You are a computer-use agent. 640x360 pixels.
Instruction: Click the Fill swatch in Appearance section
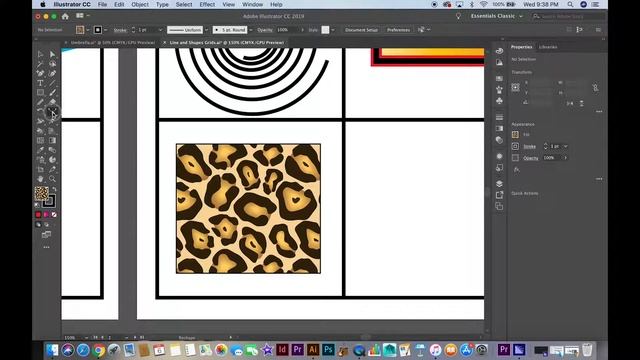pos(515,134)
